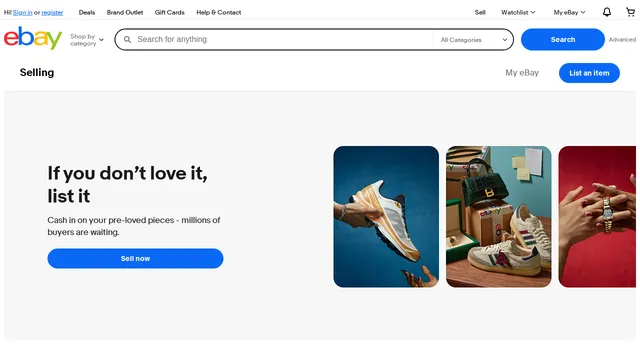Image resolution: width=640 pixels, height=360 pixels.
Task: Open the shopping cart icon
Action: (630, 12)
